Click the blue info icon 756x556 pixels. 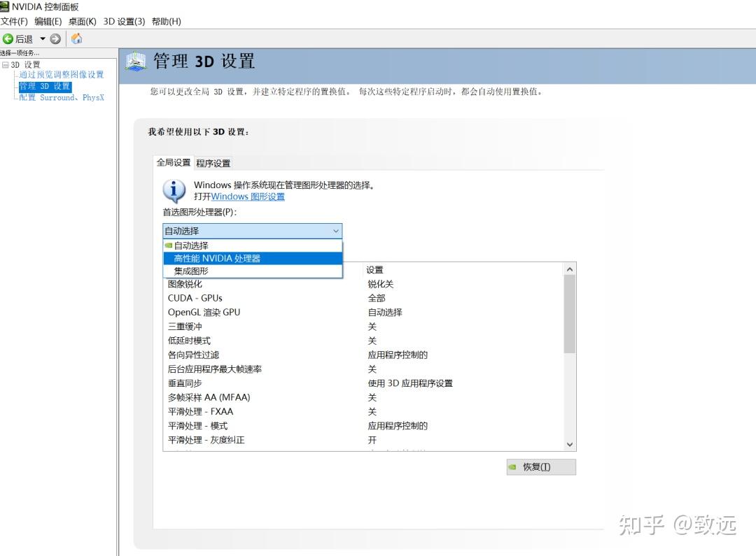(x=174, y=191)
